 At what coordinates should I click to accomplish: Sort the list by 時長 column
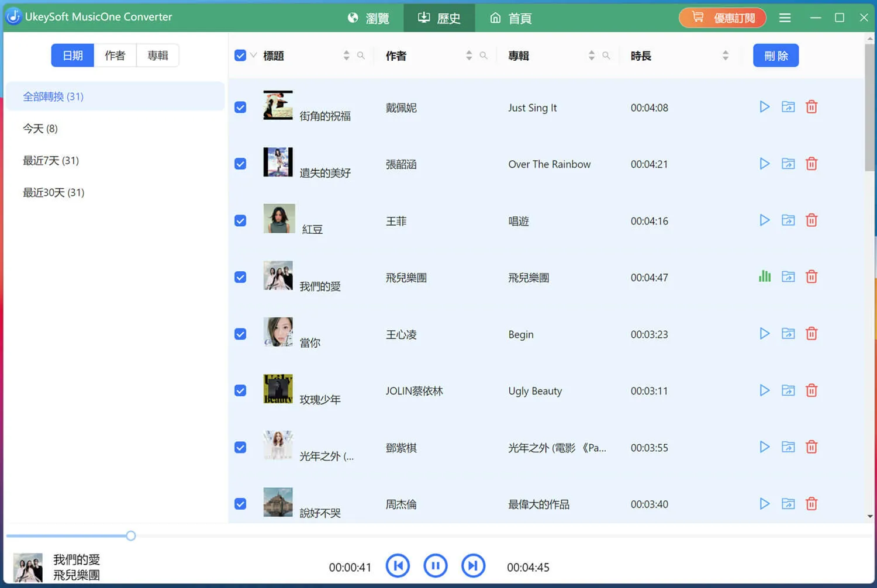[x=726, y=56]
